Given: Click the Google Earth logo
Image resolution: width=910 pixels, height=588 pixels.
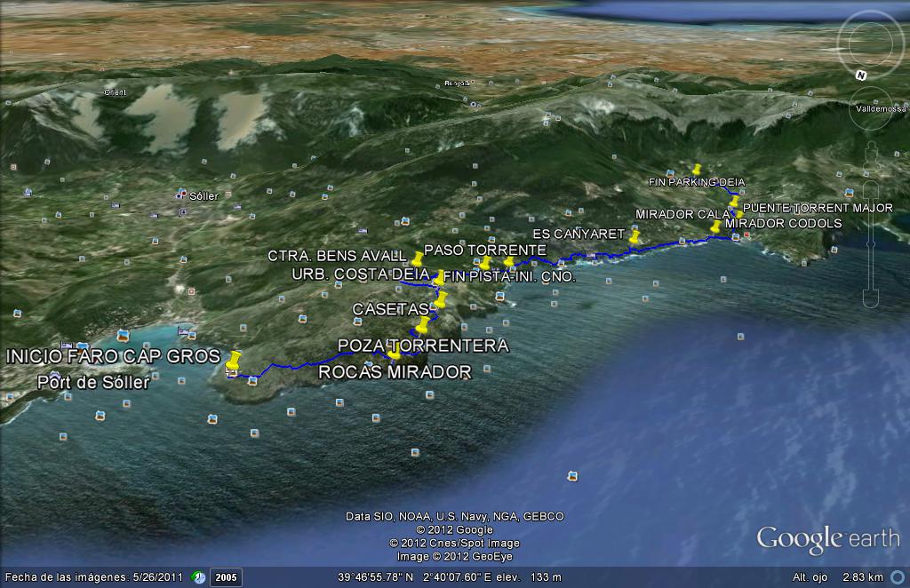Looking at the screenshot, I should click(827, 539).
